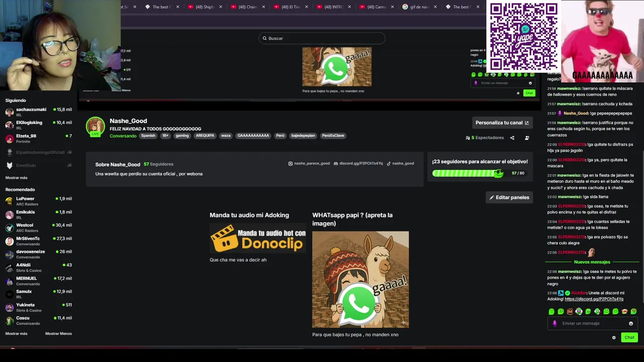The width and height of the screenshot is (644, 362).
Task: Click the PerúEsClave stream tag
Action: [333, 136]
